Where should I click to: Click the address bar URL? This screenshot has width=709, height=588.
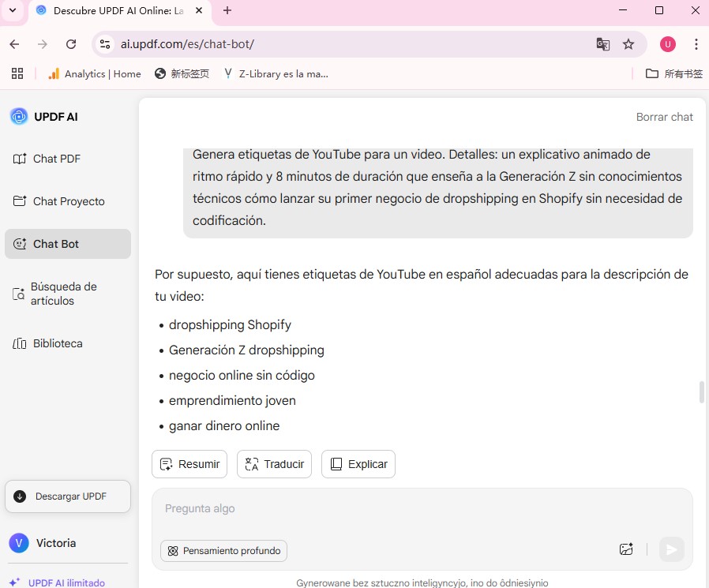(x=187, y=44)
